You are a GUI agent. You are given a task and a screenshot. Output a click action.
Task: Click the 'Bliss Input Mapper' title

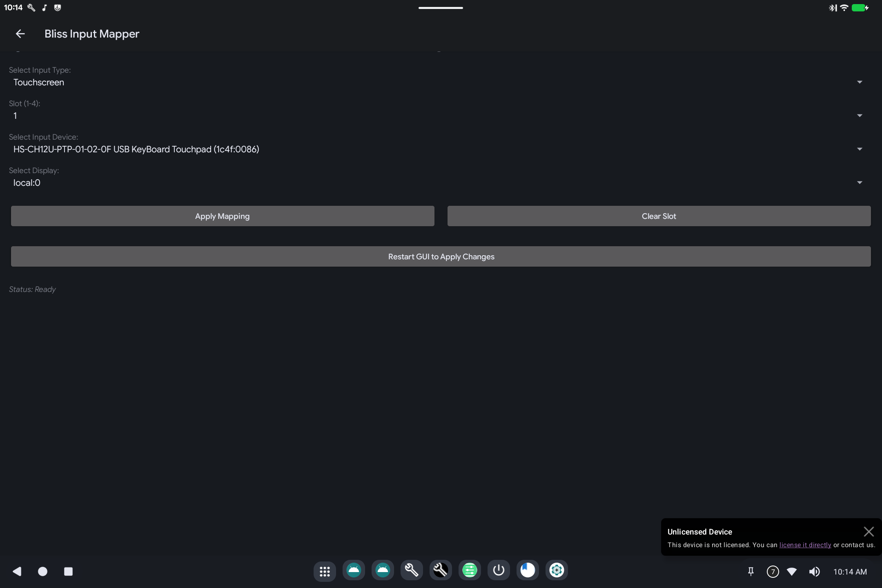92,34
